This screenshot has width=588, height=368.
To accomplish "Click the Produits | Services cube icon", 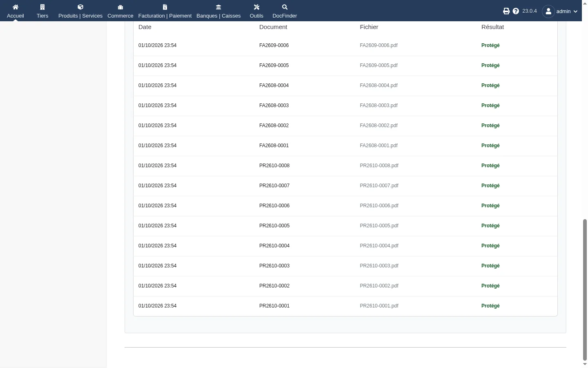I will (x=80, y=7).
